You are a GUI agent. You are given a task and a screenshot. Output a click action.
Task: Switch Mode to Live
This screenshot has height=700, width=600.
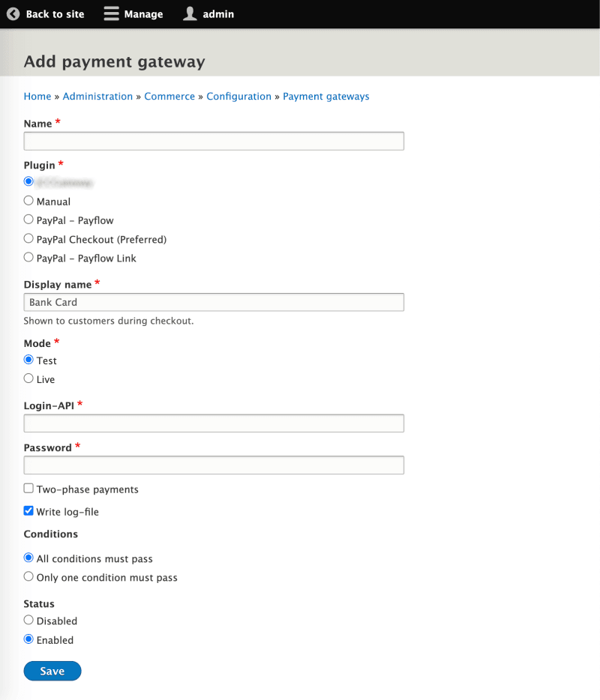click(x=28, y=379)
